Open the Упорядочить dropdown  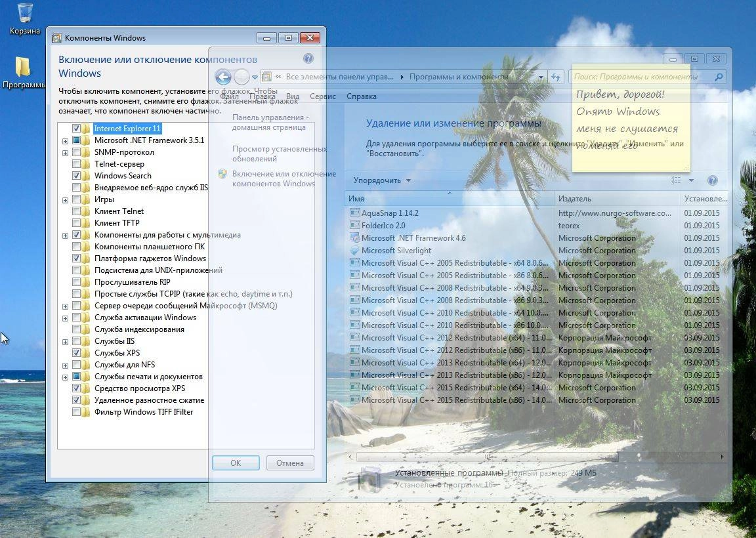pos(382,180)
